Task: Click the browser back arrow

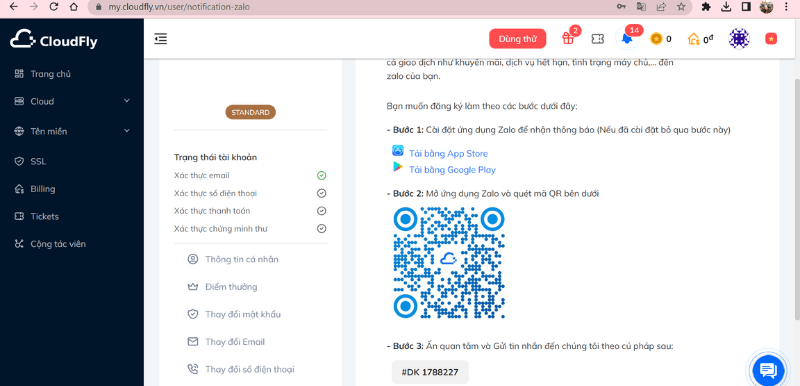Action: pos(14,7)
